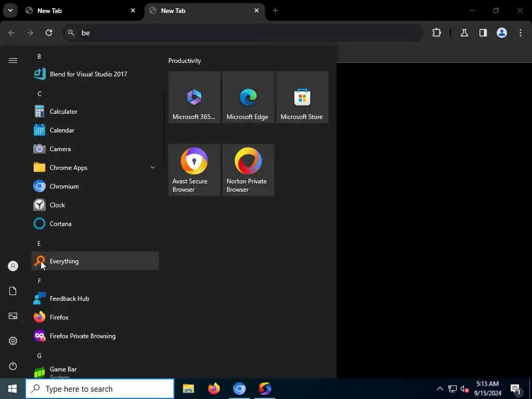532x399 pixels.
Task: Click the Productivity group title
Action: pyautogui.click(x=184, y=60)
